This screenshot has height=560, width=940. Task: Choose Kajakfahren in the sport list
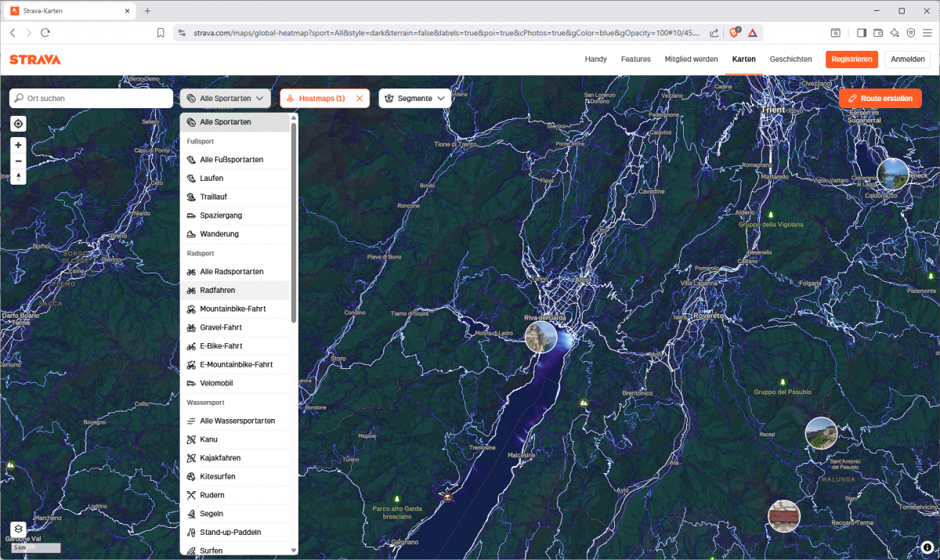(x=219, y=457)
